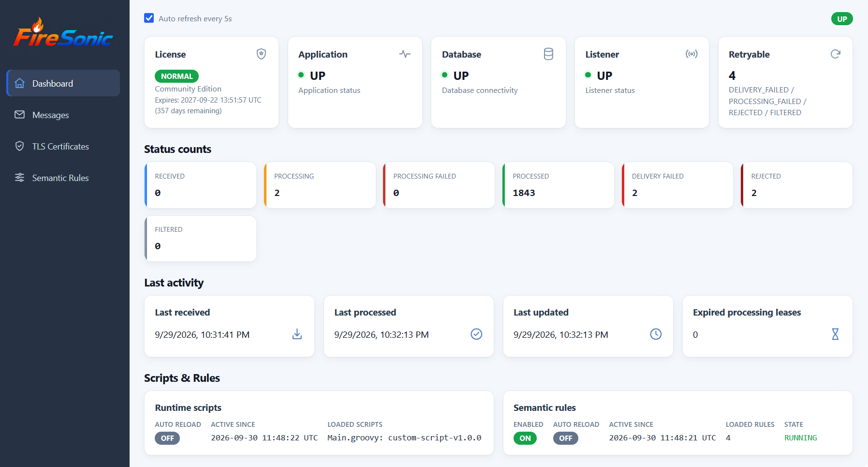Open the PROCESSING FAILED count card
The height and width of the screenshot is (467, 868).
point(439,185)
